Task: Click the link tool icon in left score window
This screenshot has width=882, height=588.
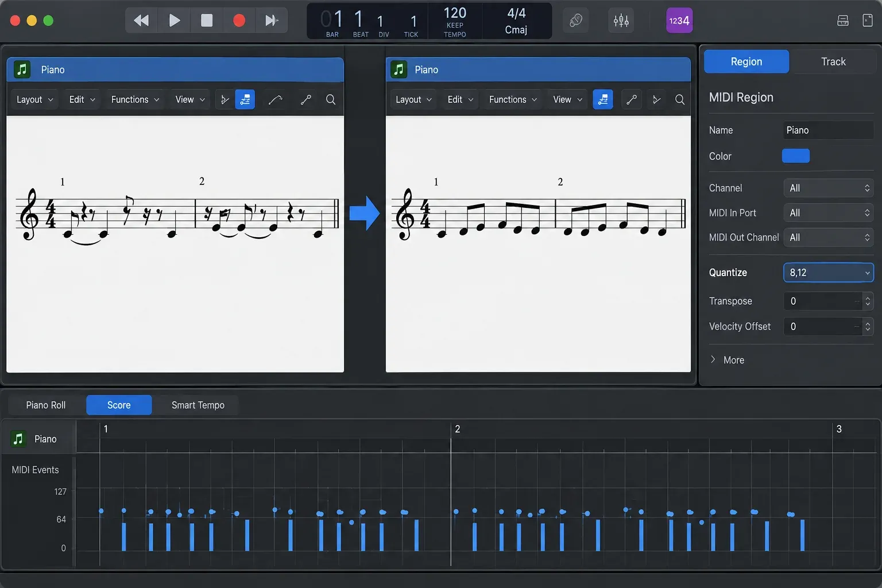Action: pyautogui.click(x=306, y=99)
